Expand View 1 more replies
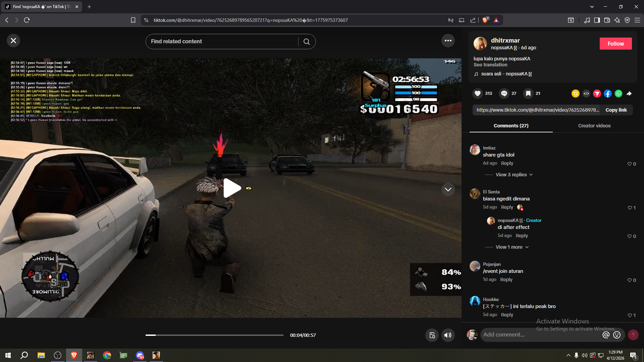This screenshot has width=644, height=362. [512, 247]
